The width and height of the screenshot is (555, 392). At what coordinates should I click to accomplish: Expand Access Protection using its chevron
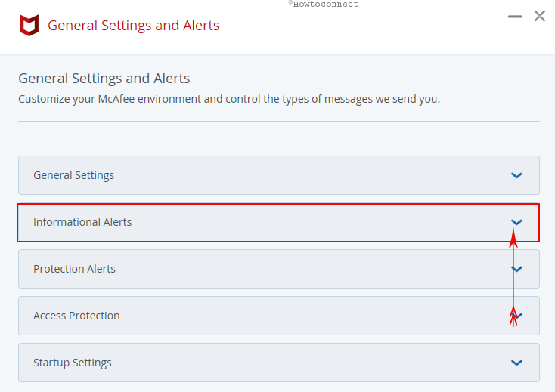[516, 316]
